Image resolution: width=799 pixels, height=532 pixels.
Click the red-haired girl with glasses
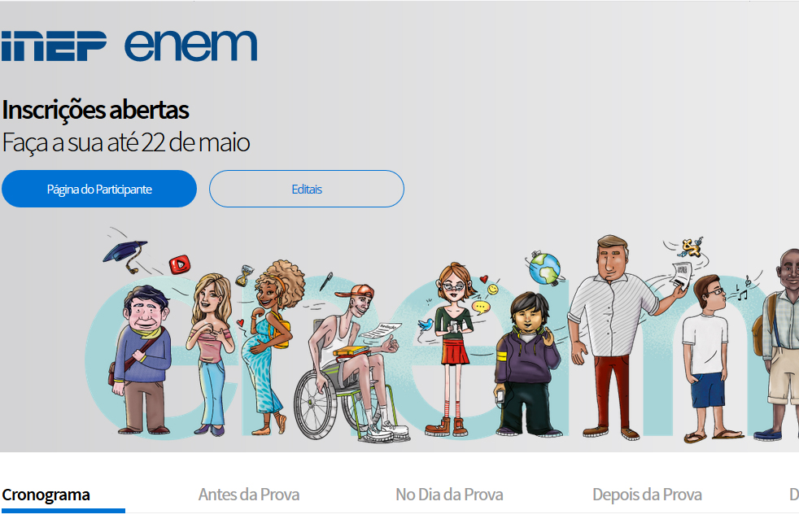452,350
